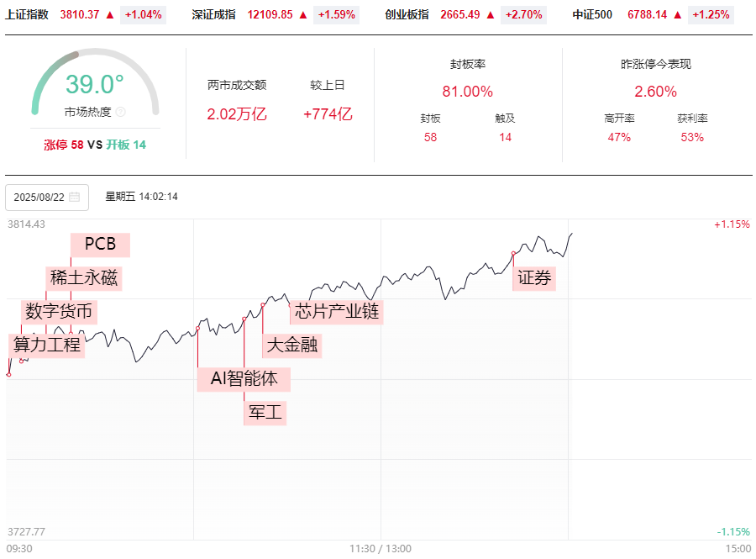Open the 芯片产业链 sector label
The width and height of the screenshot is (756, 559).
coord(337,312)
